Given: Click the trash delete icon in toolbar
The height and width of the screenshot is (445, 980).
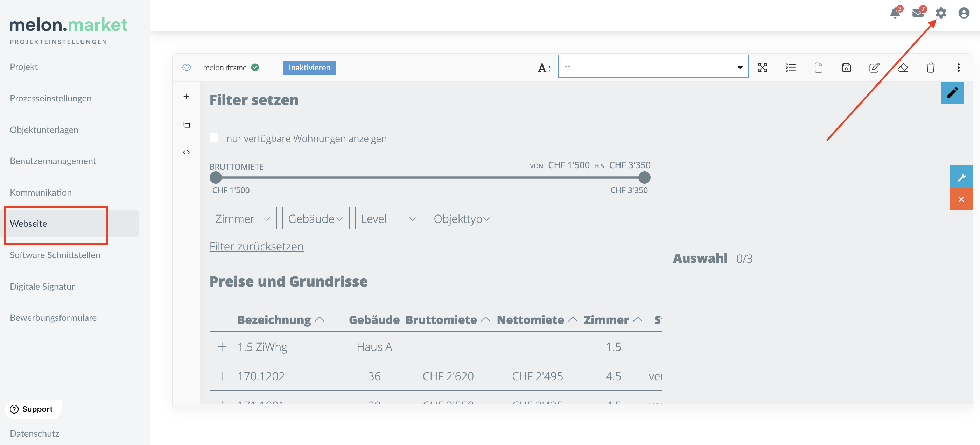Looking at the screenshot, I should click(x=930, y=68).
